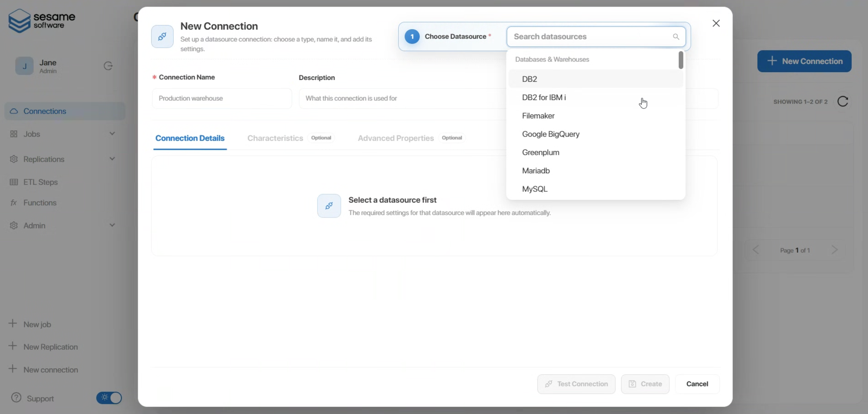This screenshot has width=868, height=414.
Task: Focus the Search datasources field
Action: coord(596,37)
